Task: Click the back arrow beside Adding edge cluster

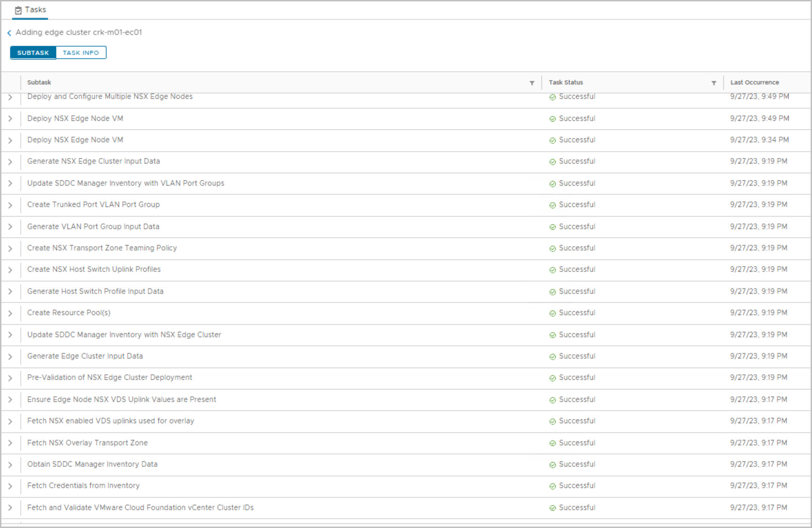Action: click(x=9, y=33)
